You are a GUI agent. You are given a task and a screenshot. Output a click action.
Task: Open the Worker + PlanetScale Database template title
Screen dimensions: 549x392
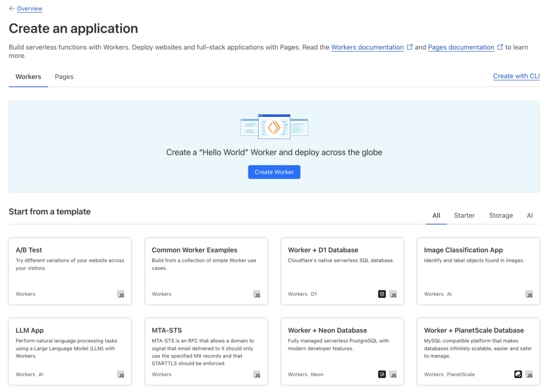(474, 330)
